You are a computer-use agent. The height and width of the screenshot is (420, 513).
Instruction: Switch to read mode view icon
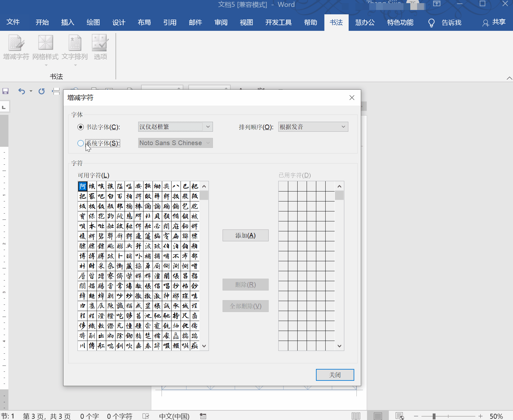(x=356, y=416)
